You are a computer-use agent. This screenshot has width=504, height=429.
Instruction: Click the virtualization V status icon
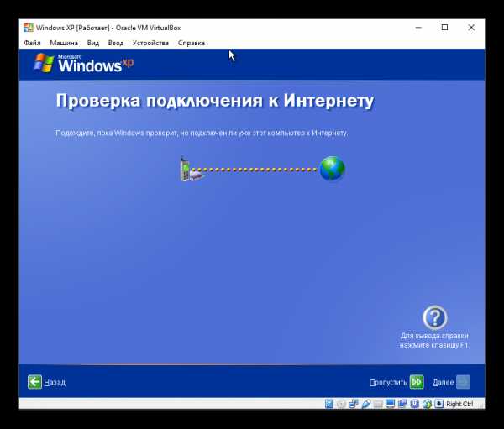pos(415,404)
